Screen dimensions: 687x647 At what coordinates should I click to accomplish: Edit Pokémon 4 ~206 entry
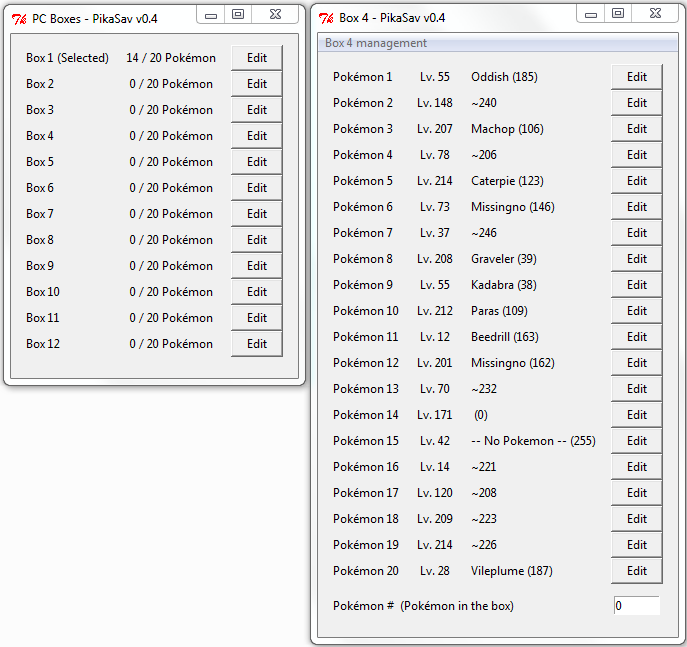click(x=637, y=155)
